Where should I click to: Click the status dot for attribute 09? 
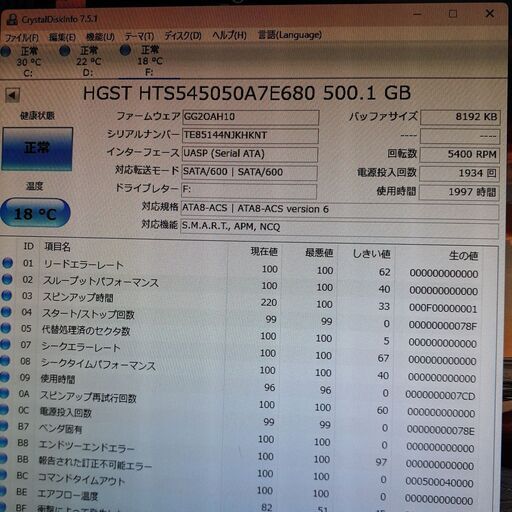pyautogui.click(x=4, y=377)
